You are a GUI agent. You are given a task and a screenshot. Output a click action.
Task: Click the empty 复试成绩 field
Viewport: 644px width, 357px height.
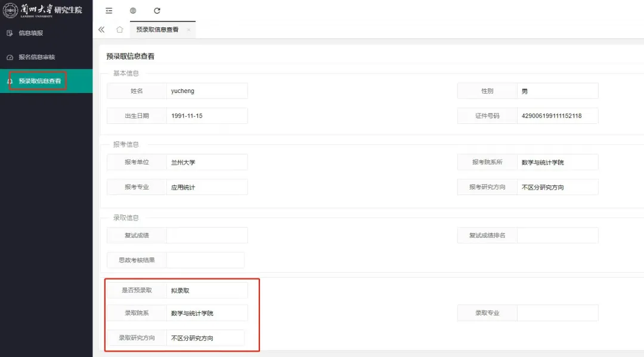pos(206,235)
